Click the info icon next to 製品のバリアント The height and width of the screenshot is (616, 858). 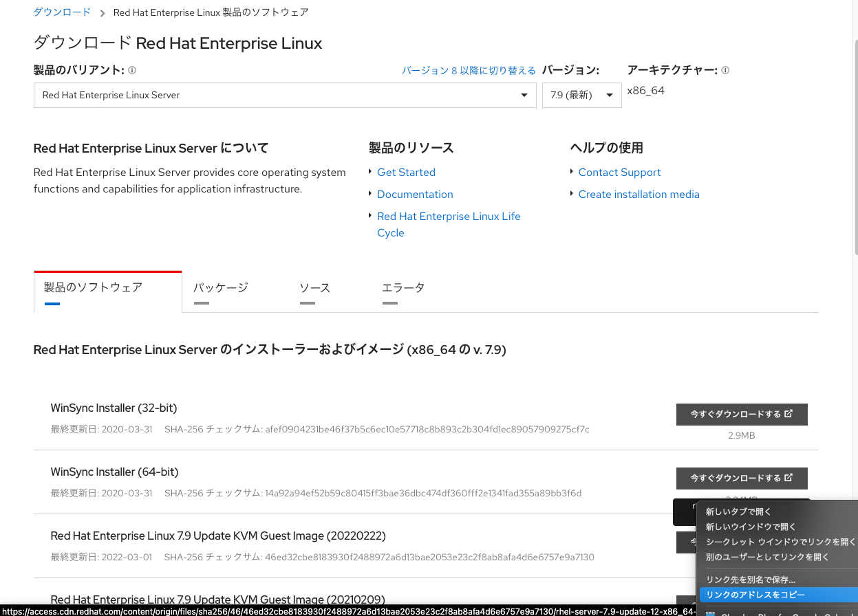(132, 70)
